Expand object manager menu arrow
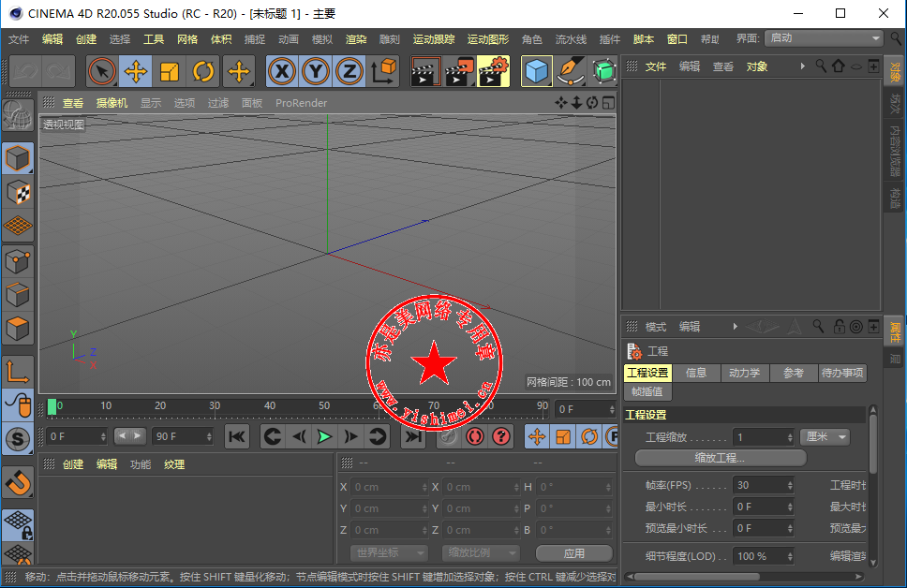 (x=802, y=66)
